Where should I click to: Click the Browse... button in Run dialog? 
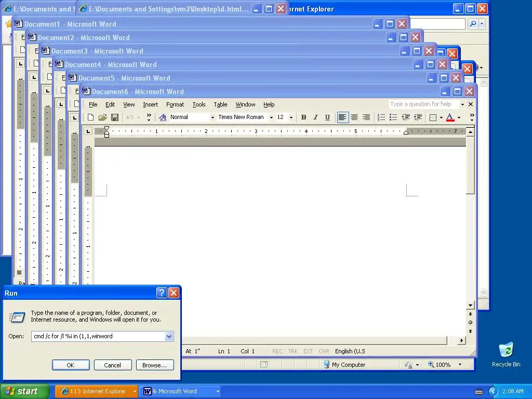pyautogui.click(x=155, y=365)
